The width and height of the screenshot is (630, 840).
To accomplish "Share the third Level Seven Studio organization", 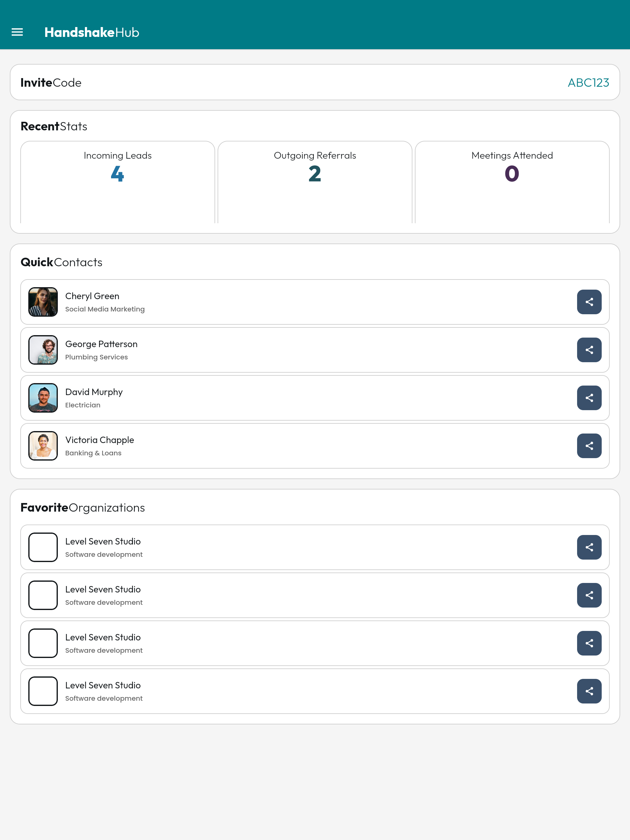I will click(x=589, y=643).
